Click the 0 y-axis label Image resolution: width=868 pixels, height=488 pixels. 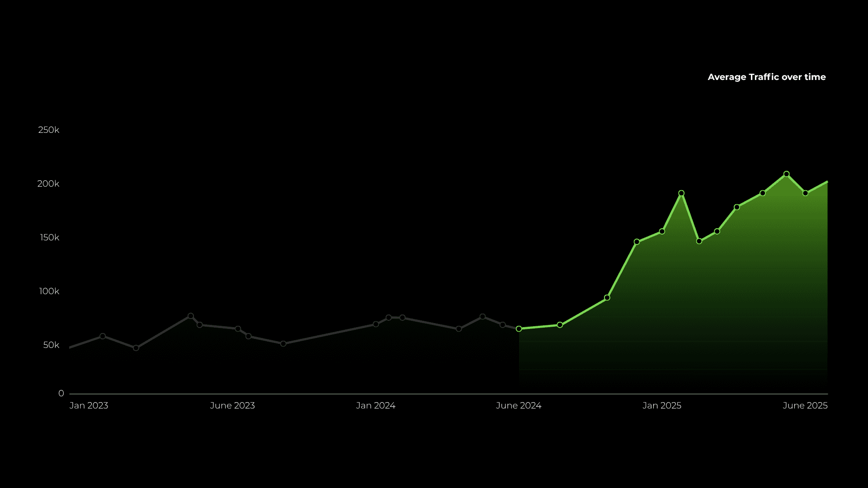pyautogui.click(x=61, y=394)
